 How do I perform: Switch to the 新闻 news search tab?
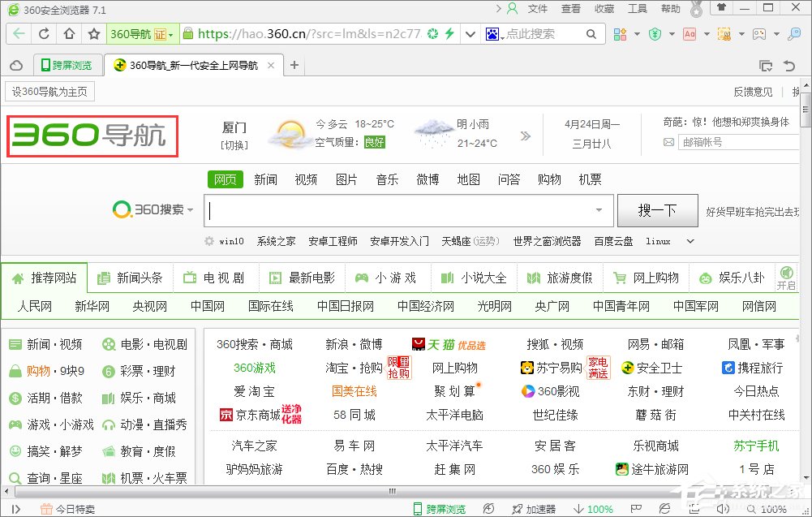click(265, 179)
